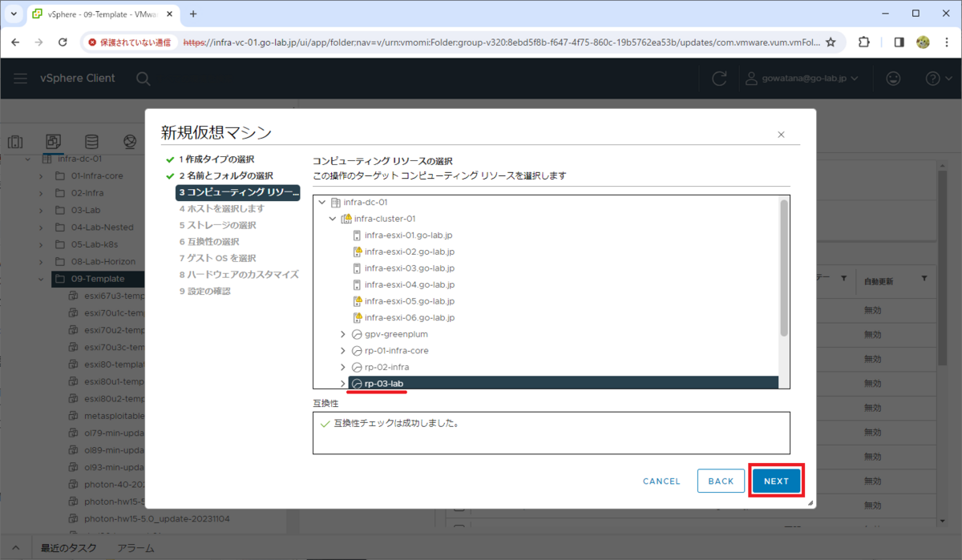Click the host icon of infra-esxi-04.go-lab.jp
The image size is (962, 560).
click(358, 284)
